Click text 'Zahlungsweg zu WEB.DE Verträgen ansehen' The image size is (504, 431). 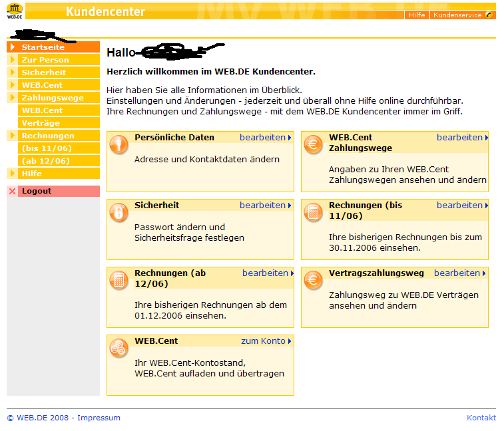tap(403, 300)
